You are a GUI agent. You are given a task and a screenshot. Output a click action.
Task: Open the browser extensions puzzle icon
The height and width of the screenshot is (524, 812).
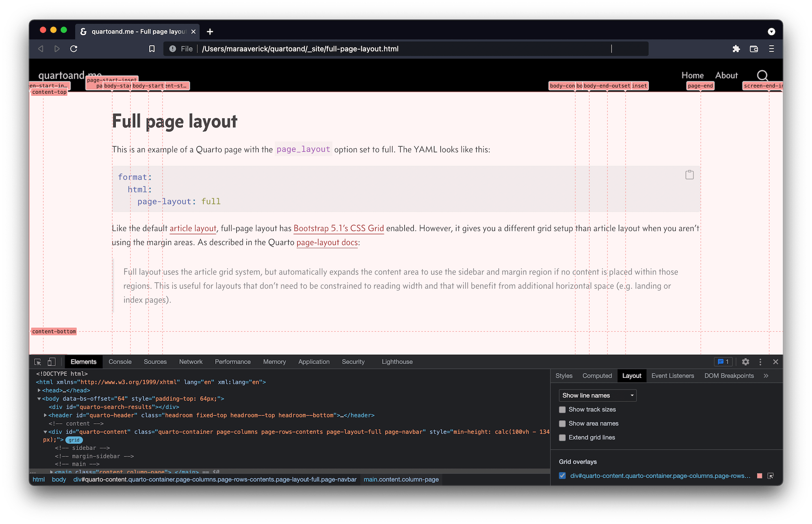point(736,49)
